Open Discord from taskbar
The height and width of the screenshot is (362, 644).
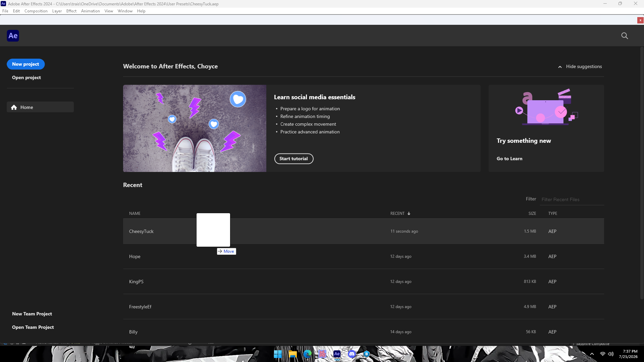352,354
